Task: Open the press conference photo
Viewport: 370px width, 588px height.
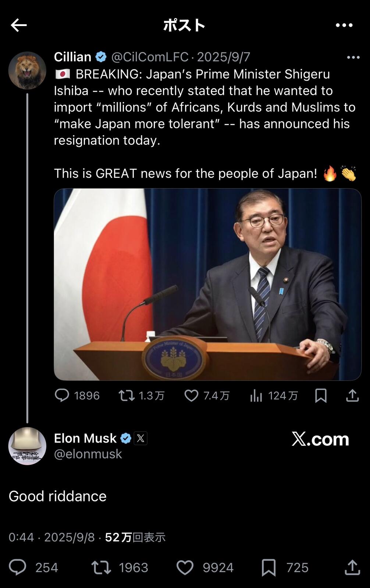Action: click(x=207, y=284)
